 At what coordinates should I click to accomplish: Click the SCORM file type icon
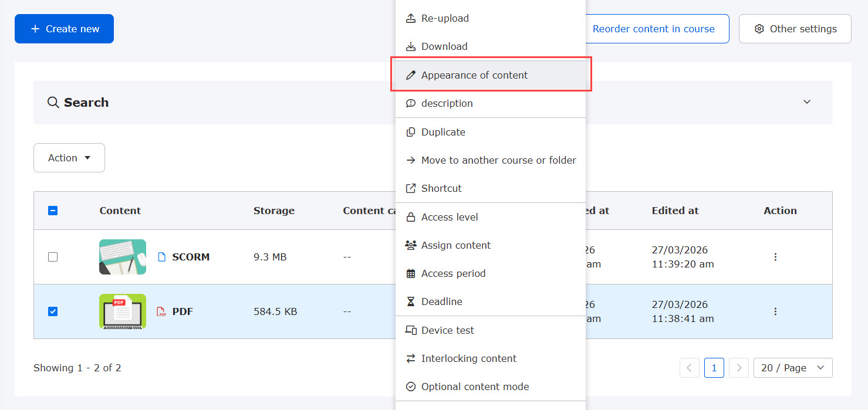point(162,257)
